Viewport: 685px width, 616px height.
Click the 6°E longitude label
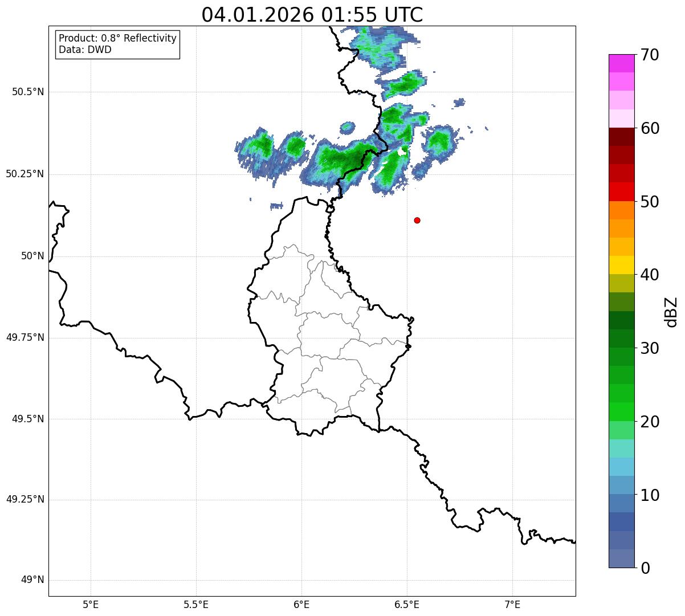coord(301,605)
